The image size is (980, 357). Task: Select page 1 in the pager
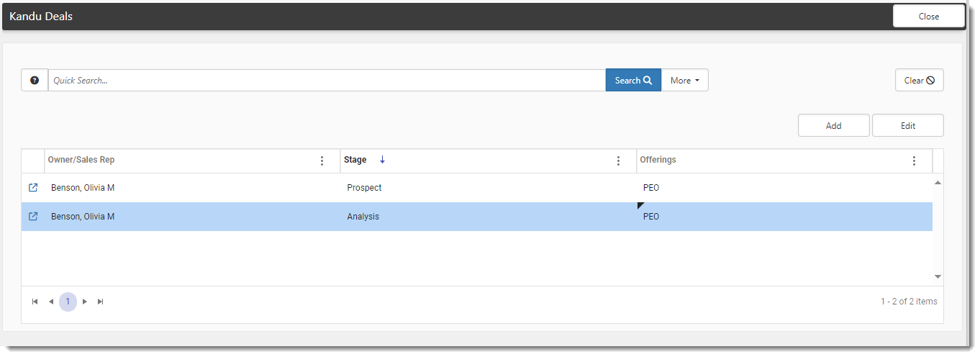[x=68, y=302]
